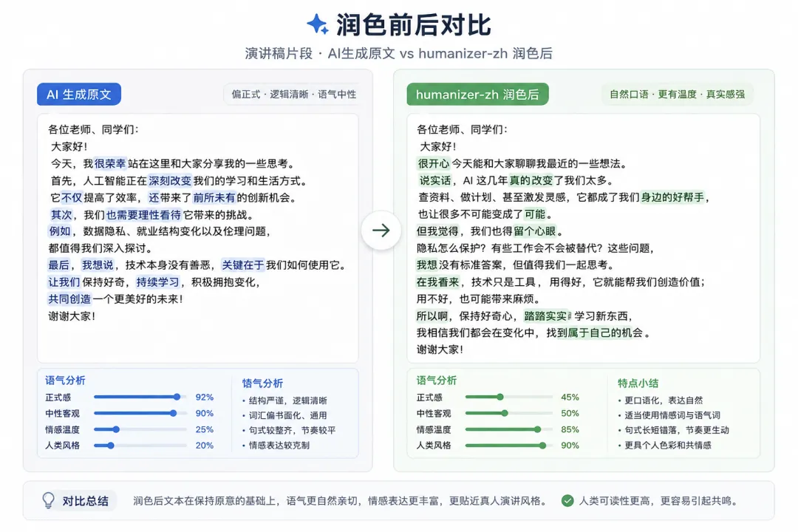The height and width of the screenshot is (532, 798).
Task: Click the green 人类风格 slider showing 90%
Action: (x=509, y=445)
